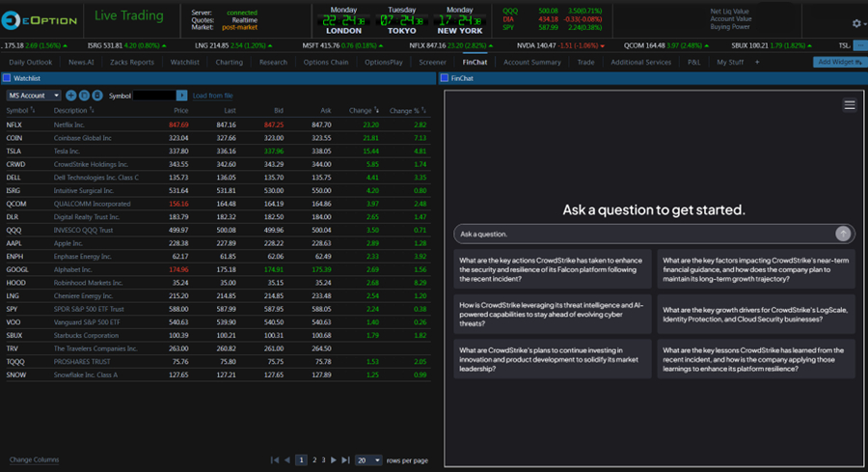Send the FinChat question with arrow button
This screenshot has width=868, height=472.
(843, 234)
